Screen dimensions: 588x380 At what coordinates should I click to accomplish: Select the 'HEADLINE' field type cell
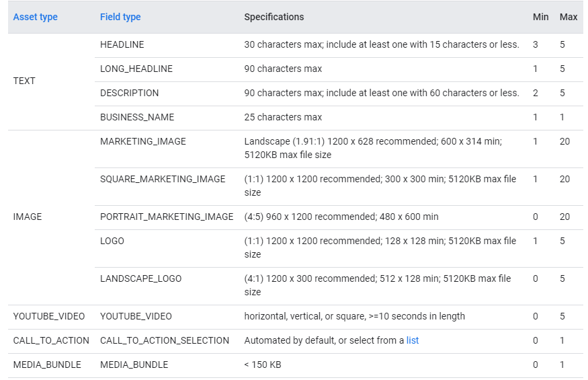tap(122, 44)
